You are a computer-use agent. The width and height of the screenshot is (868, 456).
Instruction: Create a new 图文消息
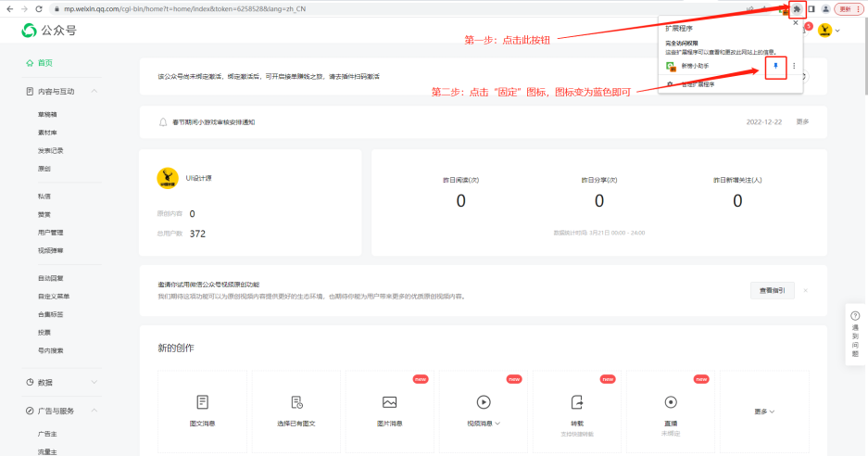tap(202, 412)
